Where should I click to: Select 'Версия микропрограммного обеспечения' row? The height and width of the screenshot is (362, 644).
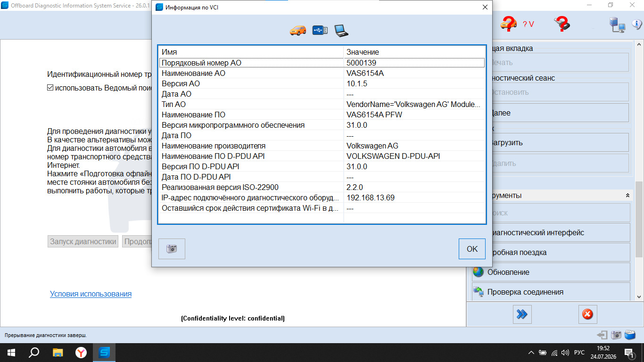(x=322, y=125)
